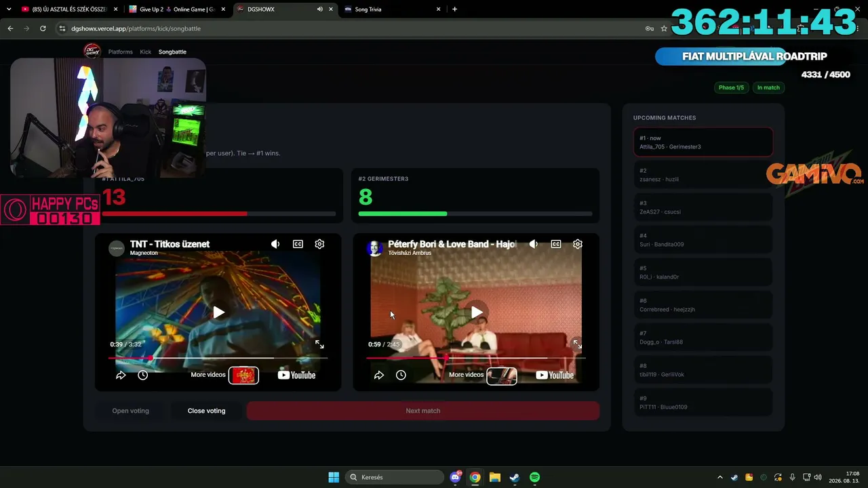Click the In match status badge
The image size is (868, 488).
pos(768,87)
